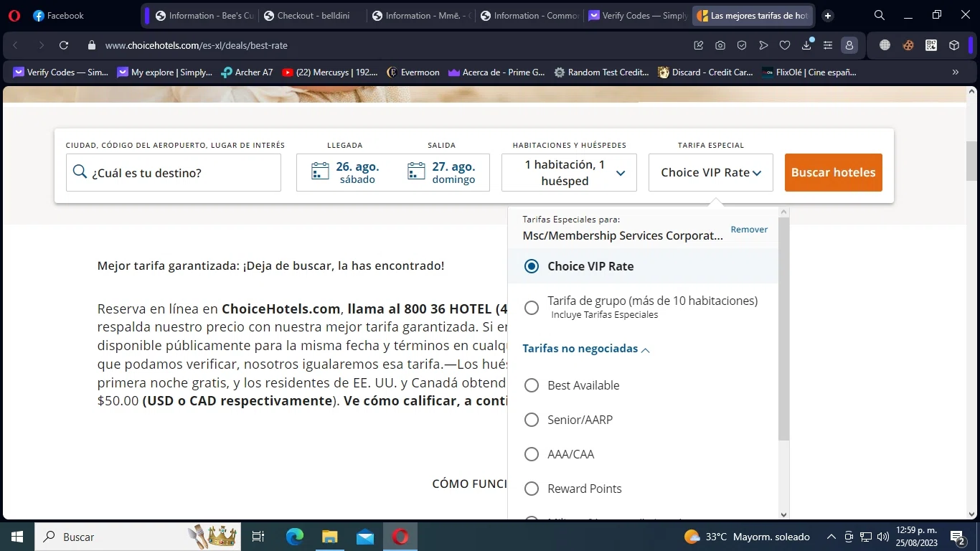Open the FlixOlé bookmark
This screenshot has height=551, width=980.
(809, 72)
